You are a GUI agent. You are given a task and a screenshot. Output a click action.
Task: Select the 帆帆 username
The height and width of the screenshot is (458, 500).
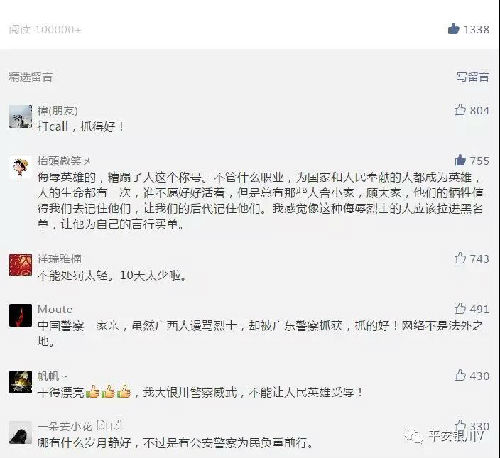point(49,376)
